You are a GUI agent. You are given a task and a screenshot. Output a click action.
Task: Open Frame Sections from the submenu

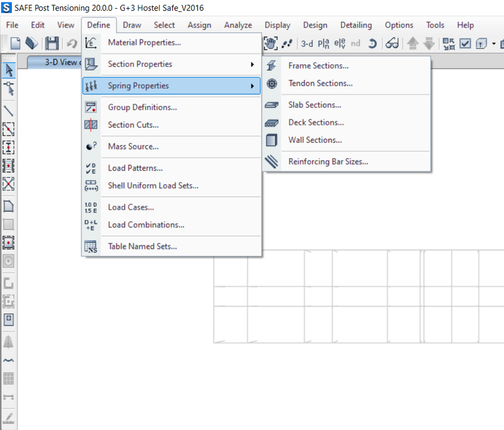[x=347, y=66]
